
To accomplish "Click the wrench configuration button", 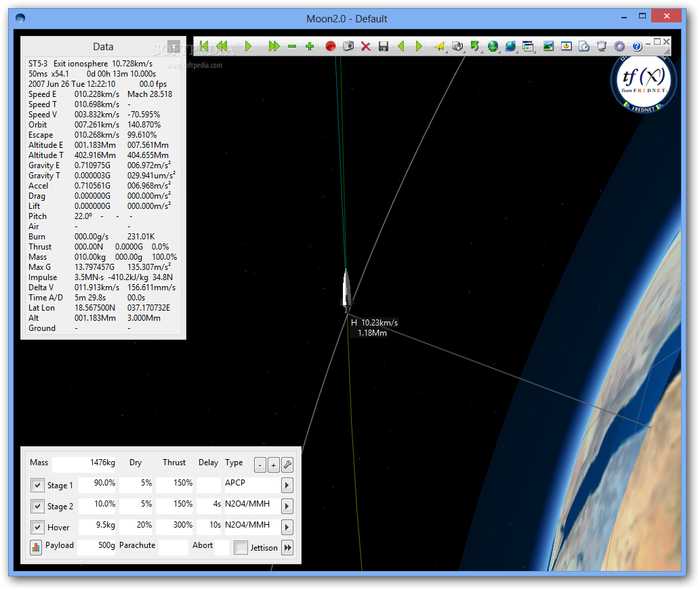I will [x=287, y=465].
